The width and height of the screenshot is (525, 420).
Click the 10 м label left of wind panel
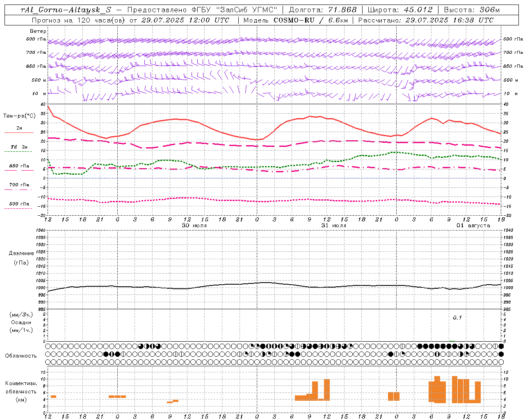pos(39,94)
